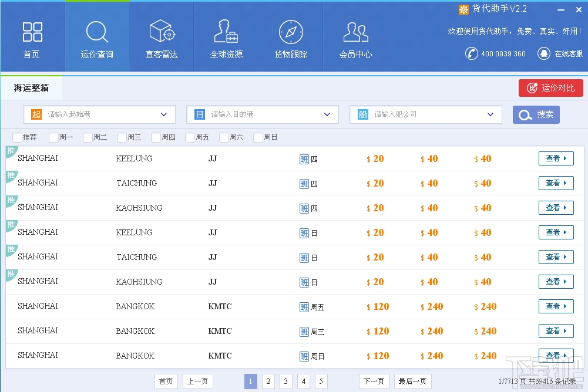Click the blue 目 destination port icon
The width and height of the screenshot is (588, 392).
pos(200,114)
